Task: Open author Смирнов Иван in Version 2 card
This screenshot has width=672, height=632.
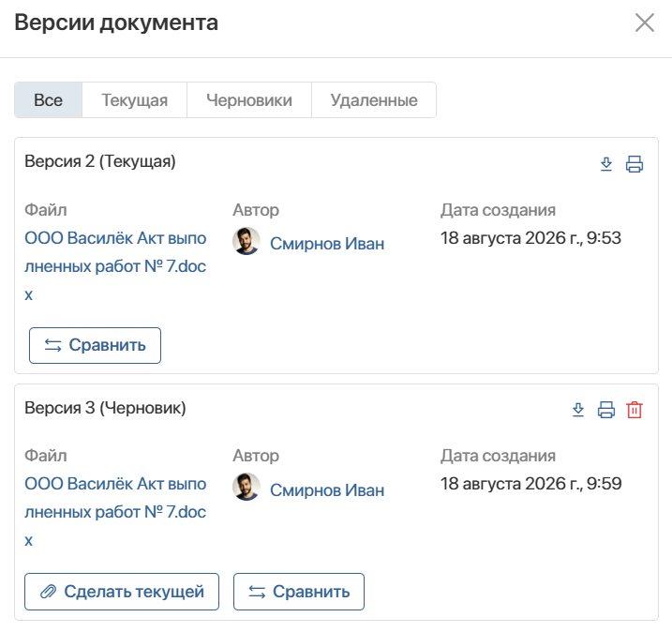Action: (327, 244)
